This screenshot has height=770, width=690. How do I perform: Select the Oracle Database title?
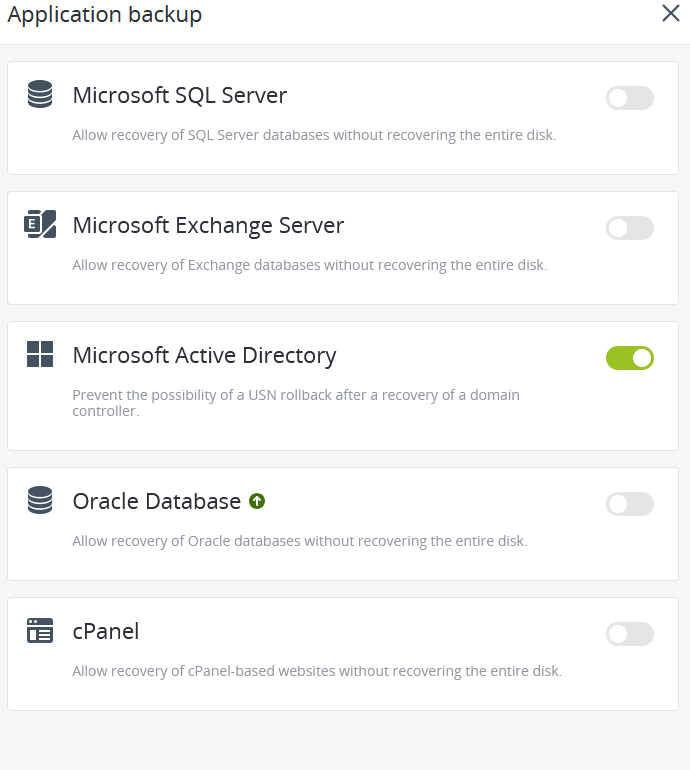click(157, 501)
